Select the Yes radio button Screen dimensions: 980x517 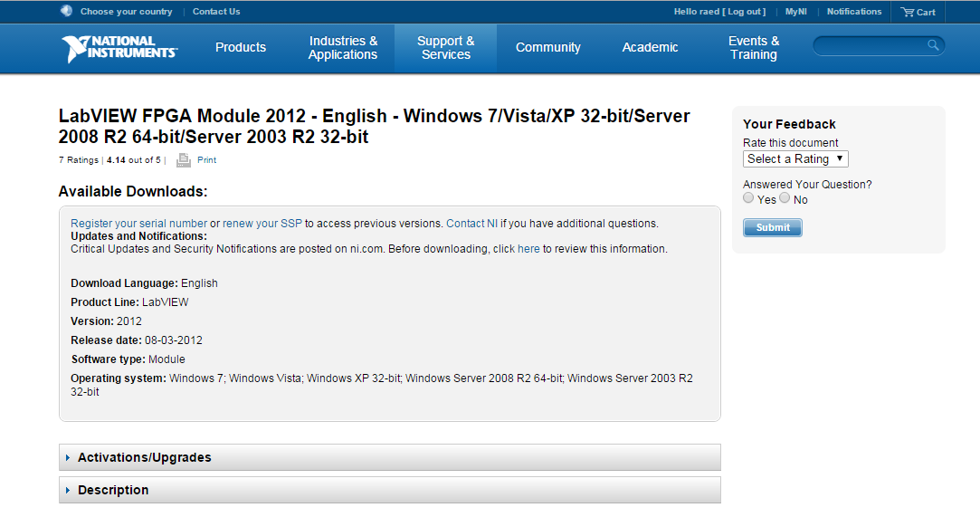tap(748, 197)
